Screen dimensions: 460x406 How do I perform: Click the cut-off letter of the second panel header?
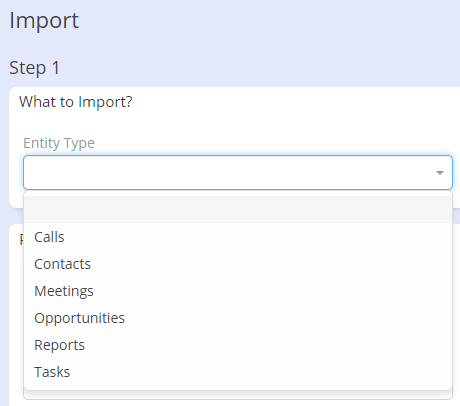coord(22,239)
